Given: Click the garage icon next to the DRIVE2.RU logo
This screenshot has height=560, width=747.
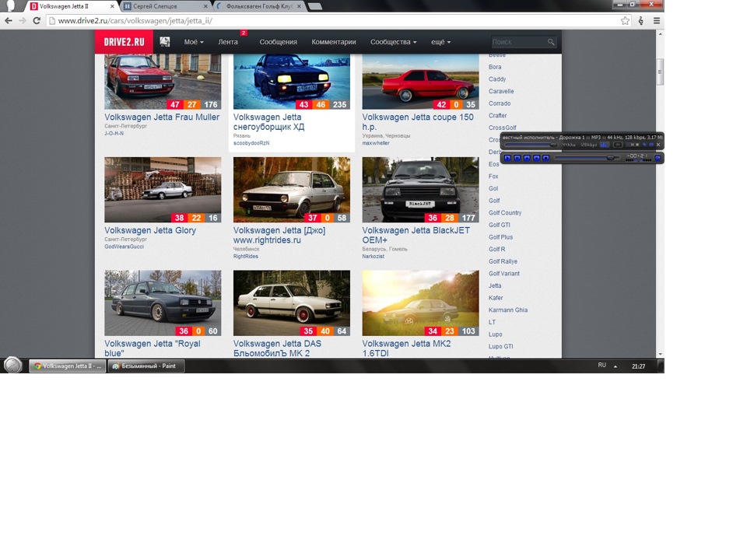Looking at the screenshot, I should tap(165, 42).
